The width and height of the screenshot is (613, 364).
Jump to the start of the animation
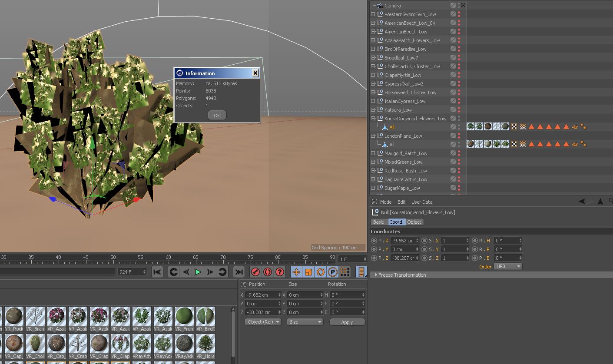pyautogui.click(x=157, y=272)
